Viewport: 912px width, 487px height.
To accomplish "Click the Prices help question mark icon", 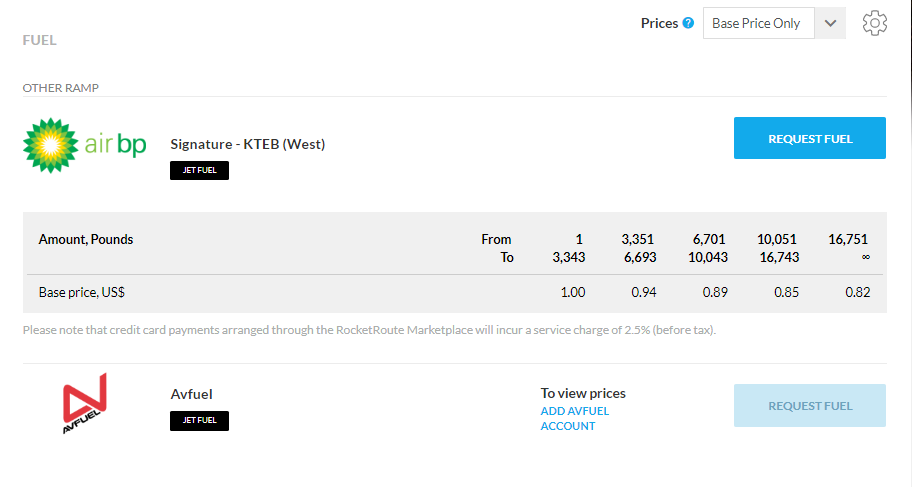I will click(688, 23).
